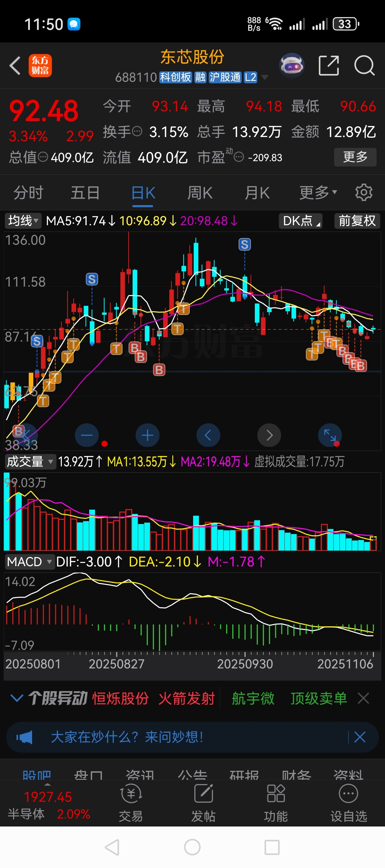The width and height of the screenshot is (385, 868).
Task: Collapse the 个股异动 chevron
Action: [17, 698]
